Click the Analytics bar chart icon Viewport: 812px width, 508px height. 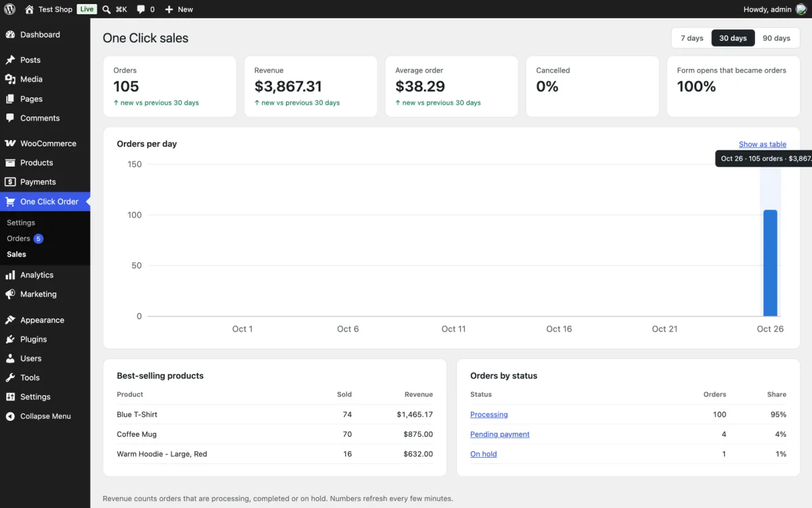pos(10,275)
